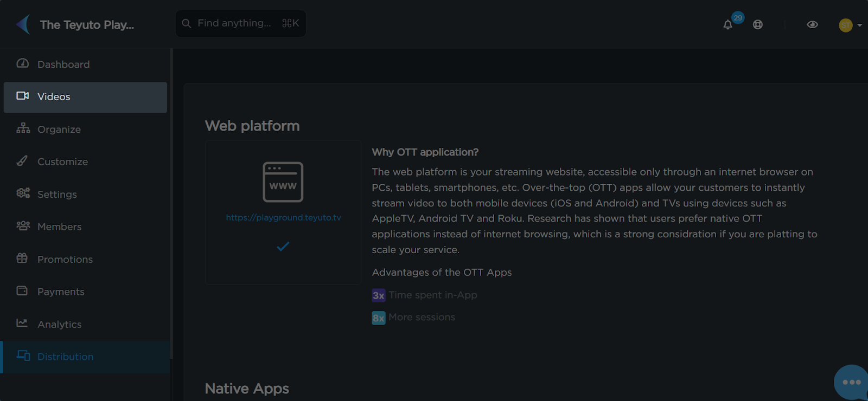The image size is (868, 401).
Task: Open the help lifebuoy icon
Action: [x=758, y=24]
